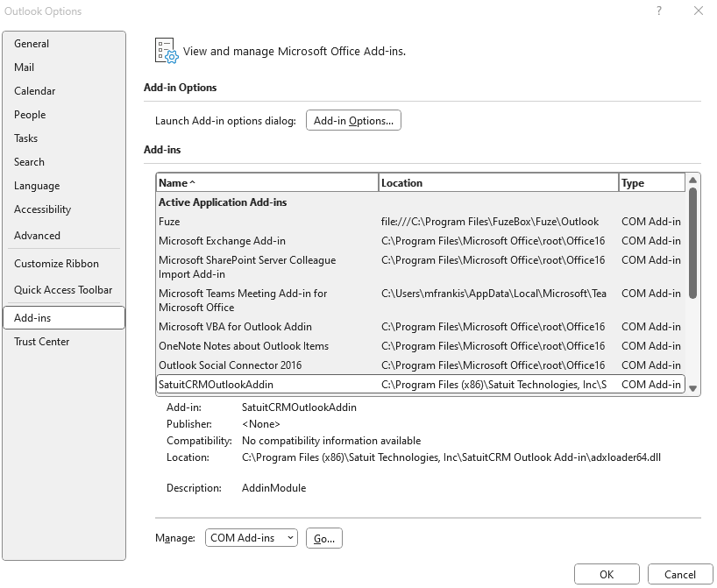717x588 pixels.
Task: Sort add-ins by the Type column header
Action: (652, 183)
